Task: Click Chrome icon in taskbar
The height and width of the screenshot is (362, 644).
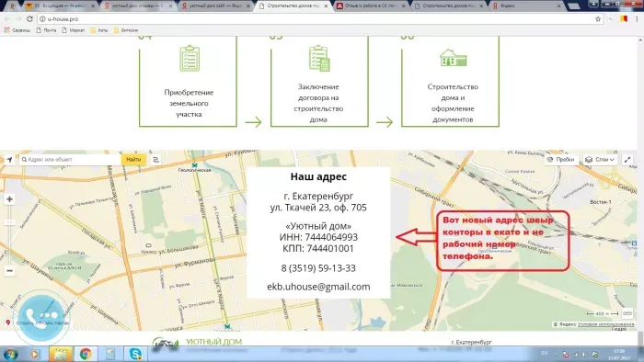Action: [86, 354]
